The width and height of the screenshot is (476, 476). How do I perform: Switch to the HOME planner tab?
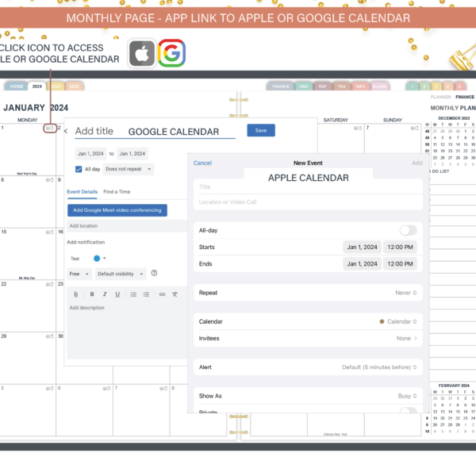click(x=17, y=86)
